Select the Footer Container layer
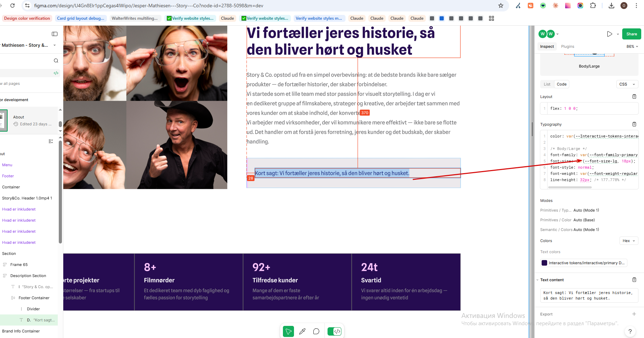The image size is (644, 338). (x=34, y=298)
